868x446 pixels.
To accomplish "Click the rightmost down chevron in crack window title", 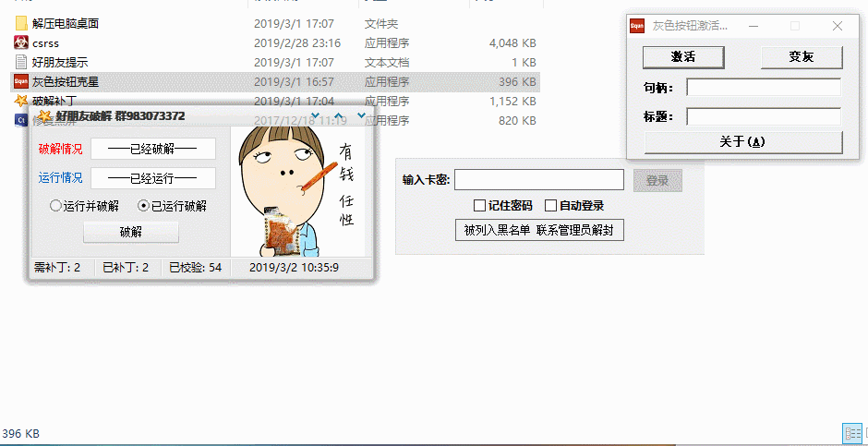I will coord(361,116).
